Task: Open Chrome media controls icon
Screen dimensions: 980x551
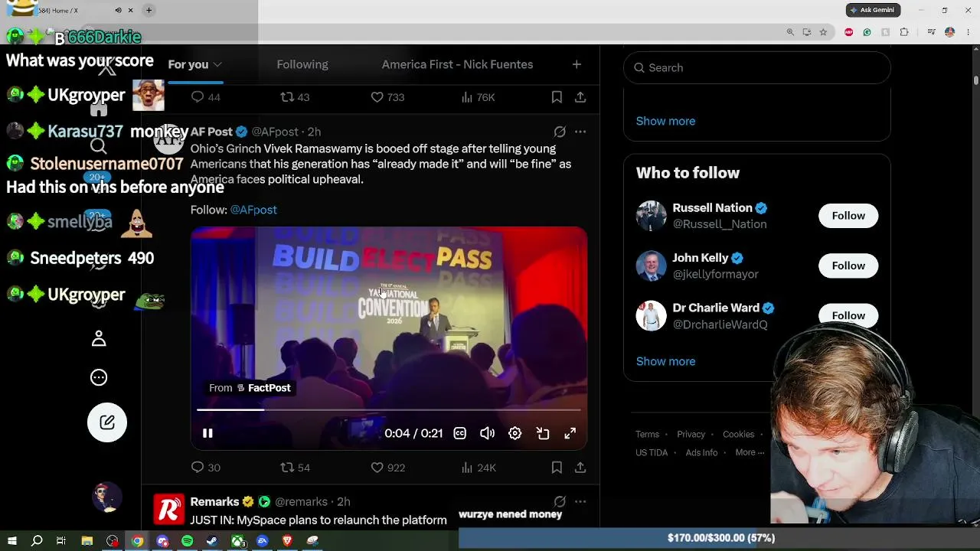Action: 931,32
